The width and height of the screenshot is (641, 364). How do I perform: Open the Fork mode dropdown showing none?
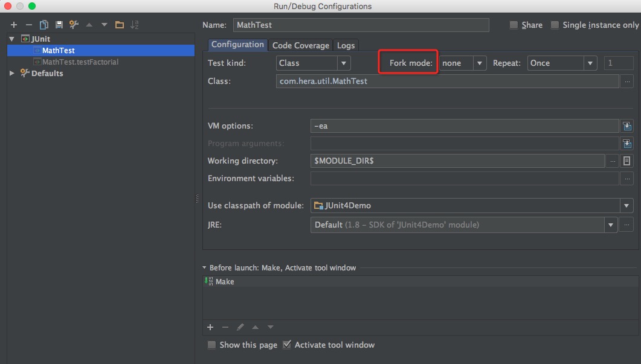(462, 63)
